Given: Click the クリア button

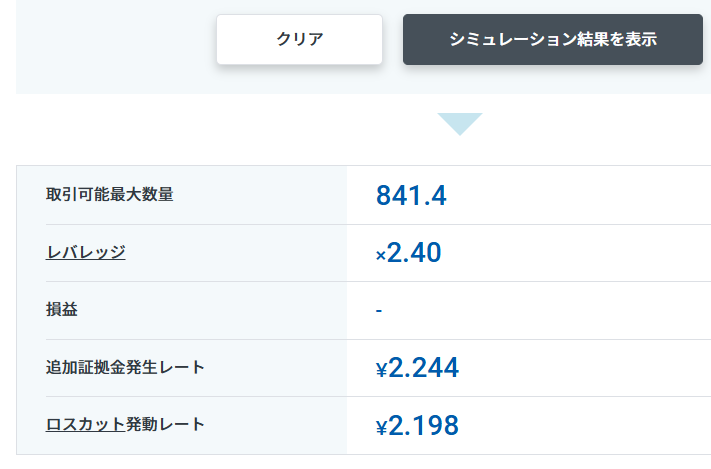Looking at the screenshot, I should point(299,40).
